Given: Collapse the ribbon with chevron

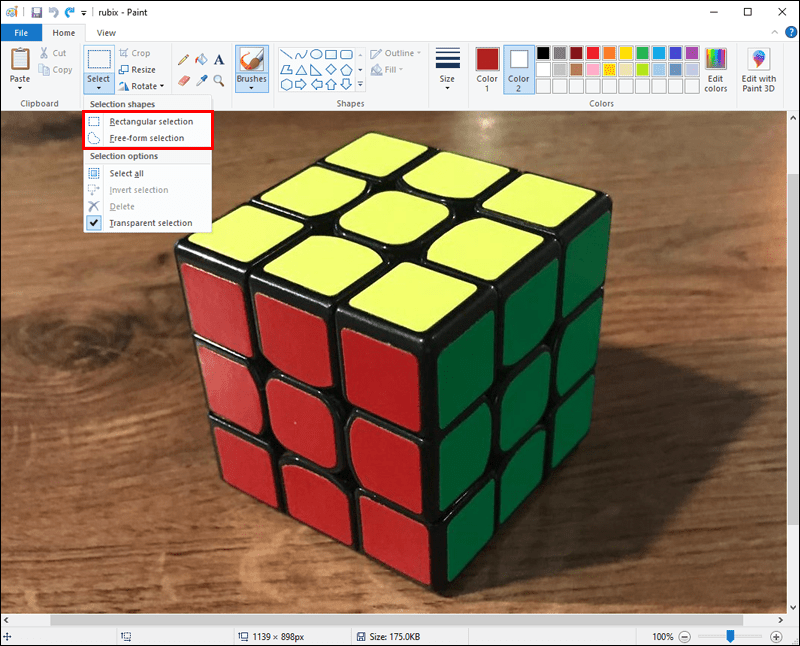Looking at the screenshot, I should 774,32.
